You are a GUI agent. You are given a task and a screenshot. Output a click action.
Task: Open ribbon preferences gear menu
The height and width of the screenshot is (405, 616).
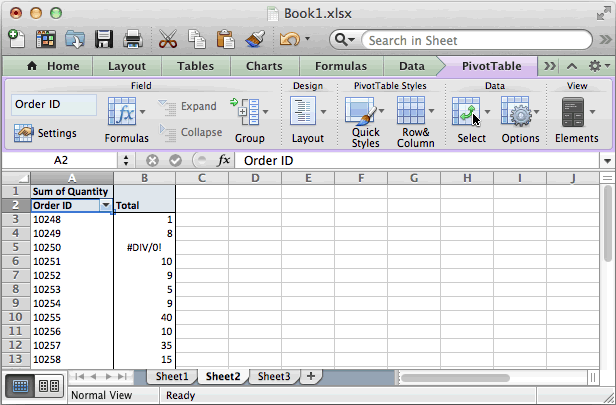(x=599, y=66)
